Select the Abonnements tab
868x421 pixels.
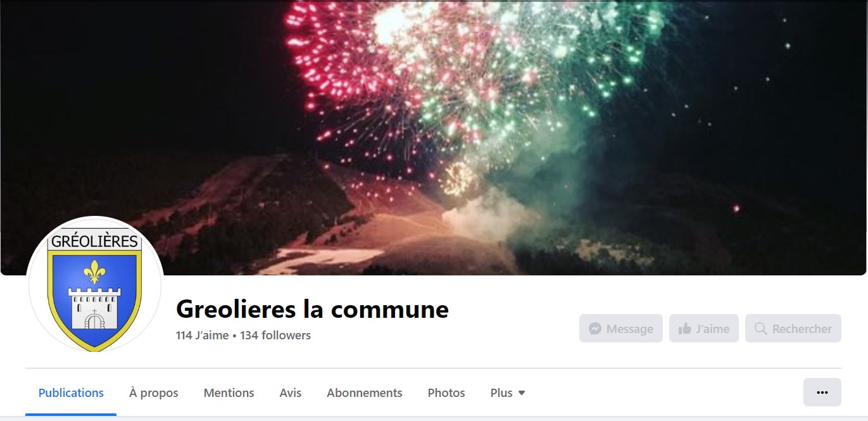pos(365,393)
